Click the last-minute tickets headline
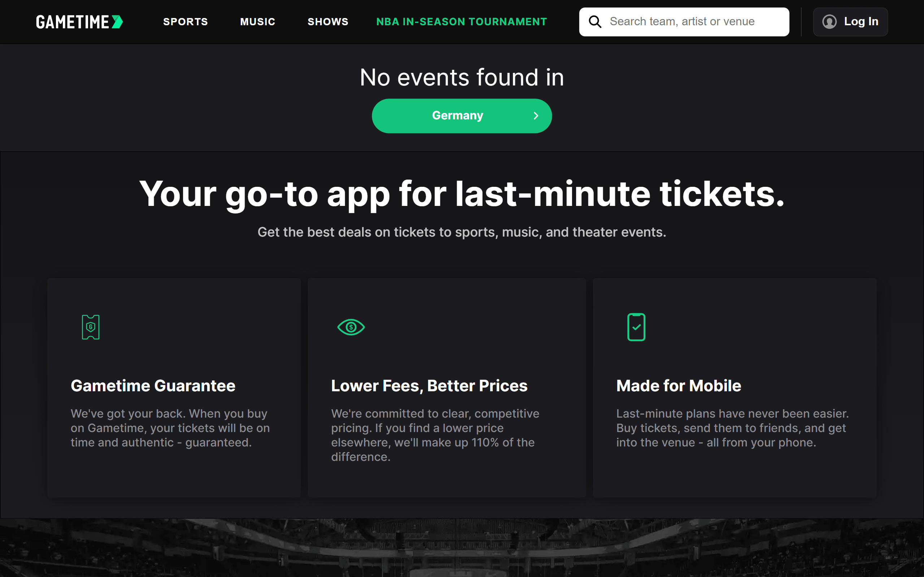This screenshot has width=924, height=577. click(462, 194)
